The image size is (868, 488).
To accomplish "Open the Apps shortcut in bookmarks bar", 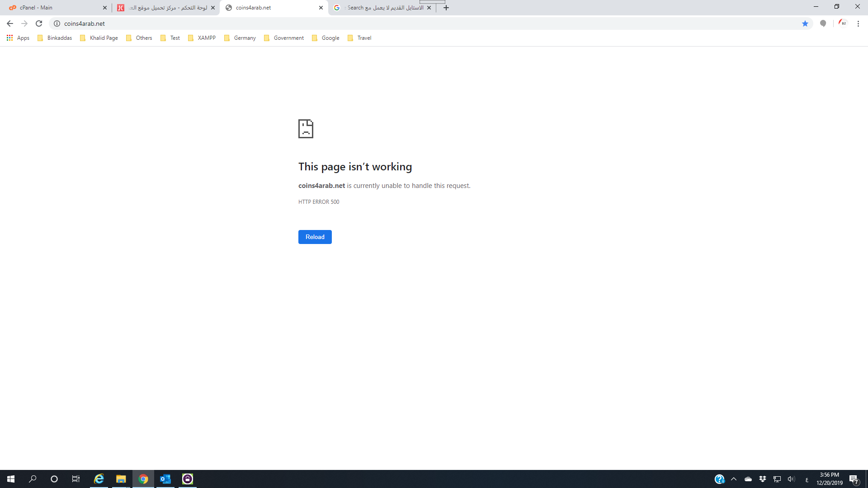I will click(x=18, y=38).
